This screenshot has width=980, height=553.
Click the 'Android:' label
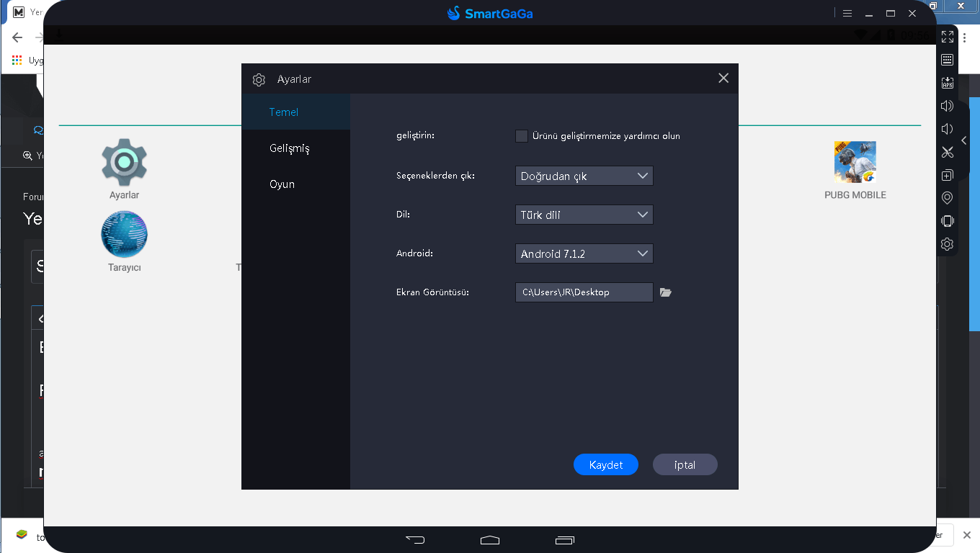(x=414, y=253)
